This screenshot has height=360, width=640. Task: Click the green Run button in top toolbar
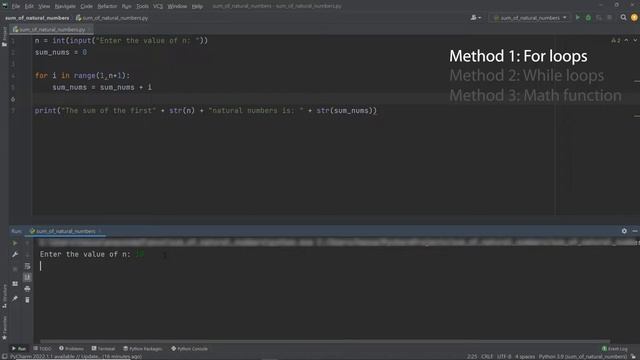coord(578,18)
